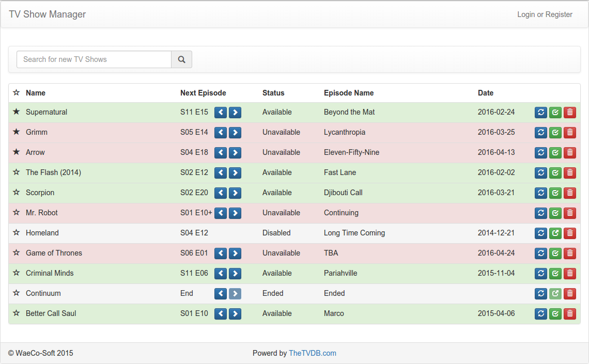Click the green check for Better Call Saul
This screenshot has width=589, height=364.
coord(555,314)
